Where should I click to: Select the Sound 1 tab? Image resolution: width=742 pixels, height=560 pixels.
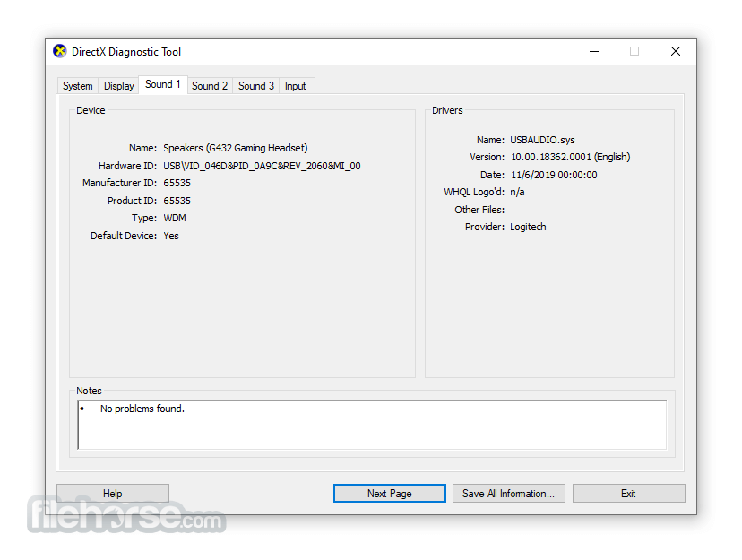tap(163, 84)
